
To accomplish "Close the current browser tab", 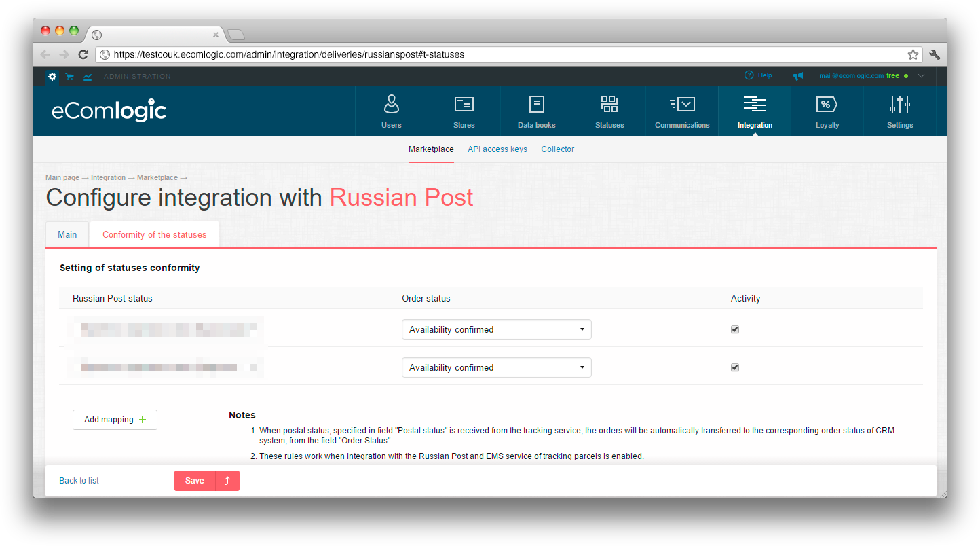I will (216, 35).
